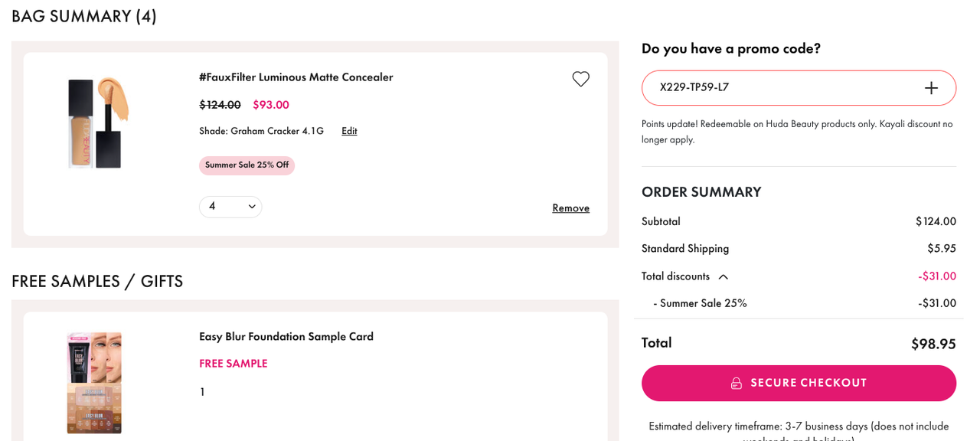Viewport: 980px width, 441px height.
Task: Open the quantity dropdown showing 4
Action: [230, 207]
